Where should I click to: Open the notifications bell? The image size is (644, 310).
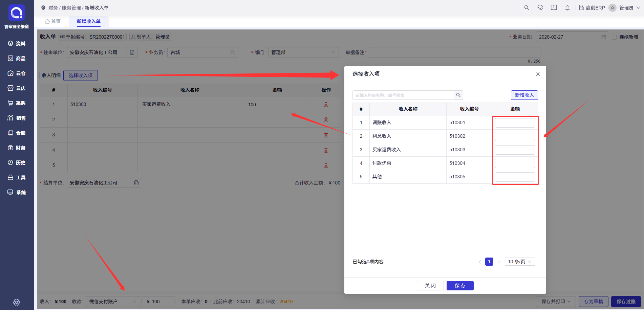coord(567,8)
